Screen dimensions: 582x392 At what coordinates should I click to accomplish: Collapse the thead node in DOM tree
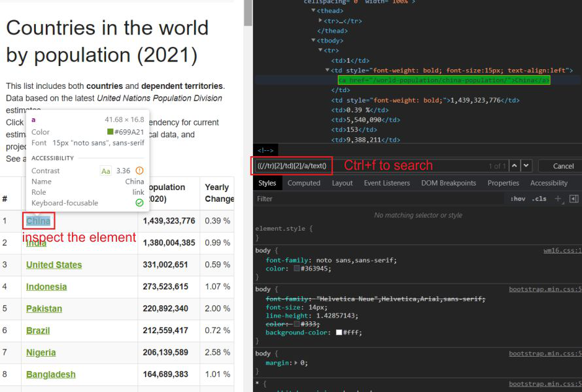pyautogui.click(x=314, y=10)
